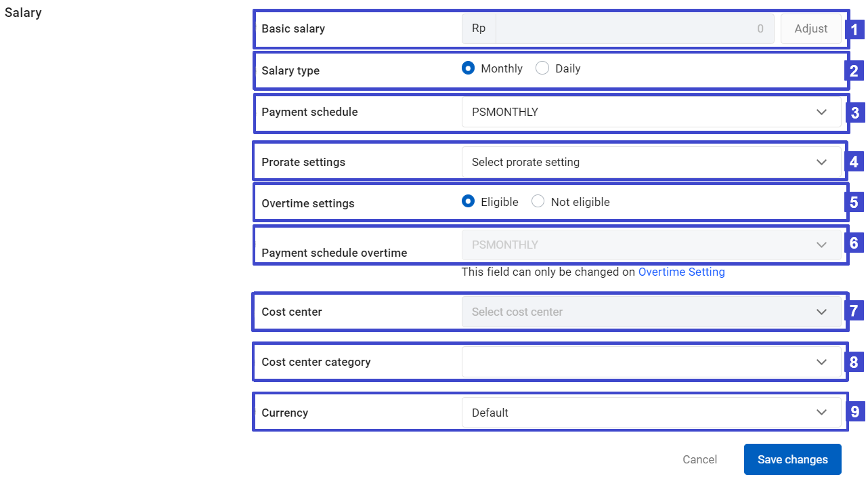Open the Select cost center dropdown
868x479 pixels.
pyautogui.click(x=651, y=312)
